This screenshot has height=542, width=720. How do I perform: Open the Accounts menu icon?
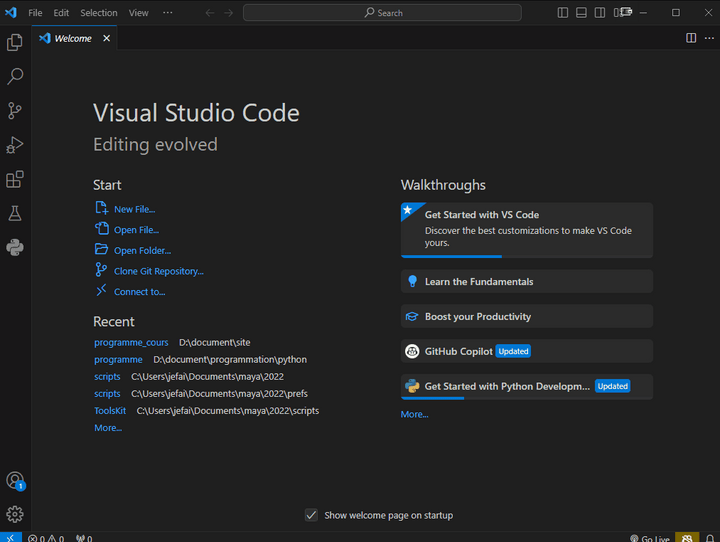point(15,480)
